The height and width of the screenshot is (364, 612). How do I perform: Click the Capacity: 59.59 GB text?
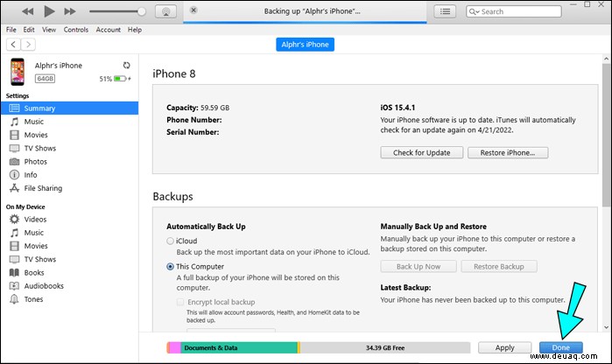pos(198,108)
